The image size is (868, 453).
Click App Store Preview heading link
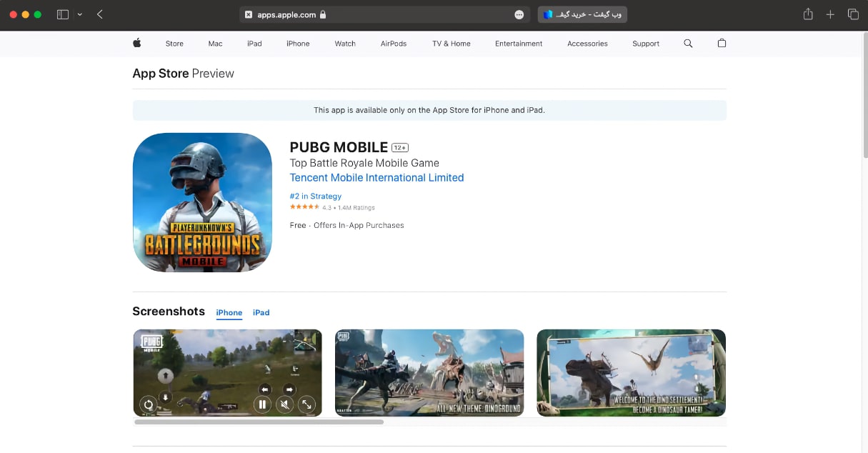coord(183,74)
